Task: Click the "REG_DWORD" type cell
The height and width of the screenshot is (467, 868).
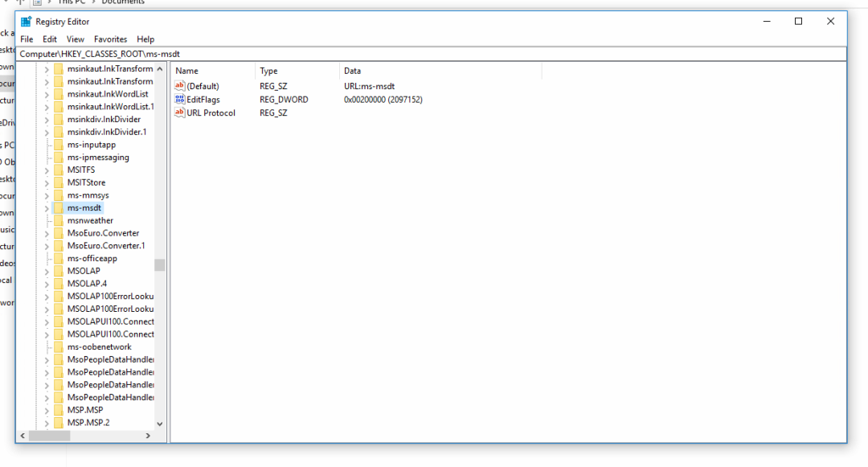Action: pyautogui.click(x=284, y=100)
